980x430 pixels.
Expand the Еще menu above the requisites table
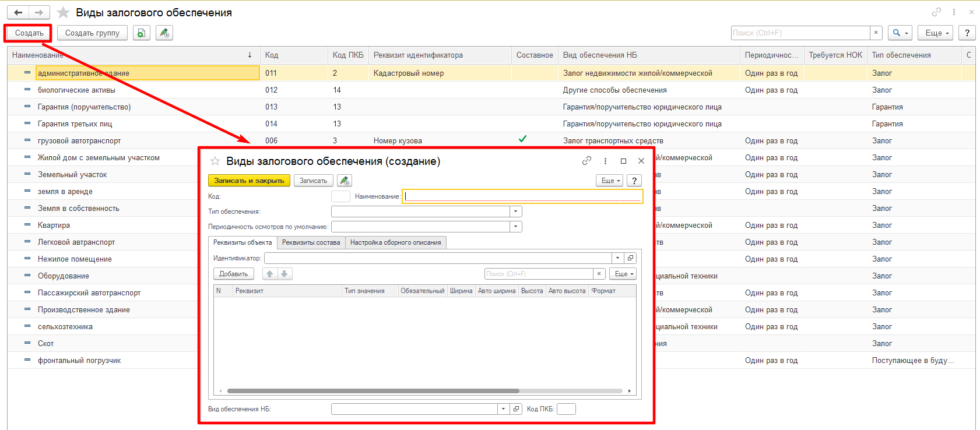[623, 274]
